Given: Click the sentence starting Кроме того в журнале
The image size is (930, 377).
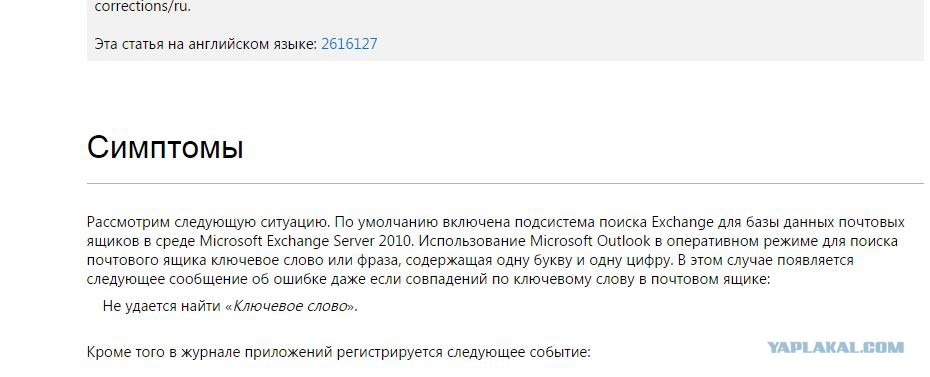Looking at the screenshot, I should (339, 353).
